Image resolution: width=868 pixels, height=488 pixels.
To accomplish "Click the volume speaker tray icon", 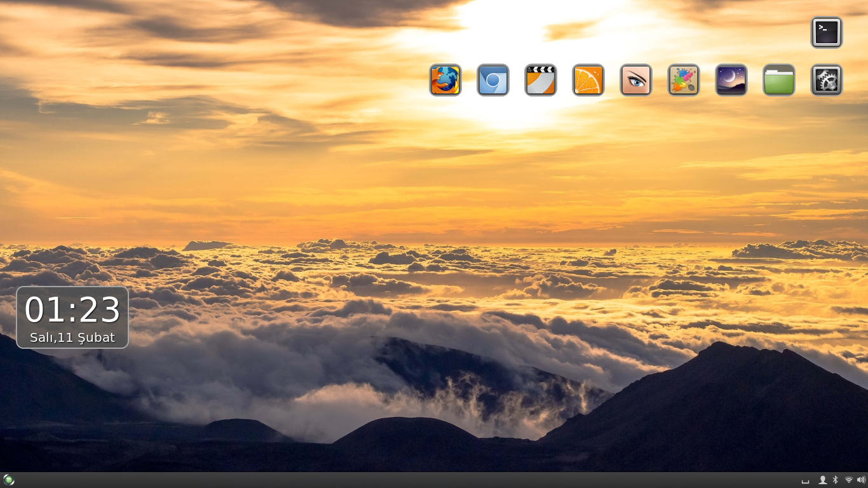I will point(861,480).
